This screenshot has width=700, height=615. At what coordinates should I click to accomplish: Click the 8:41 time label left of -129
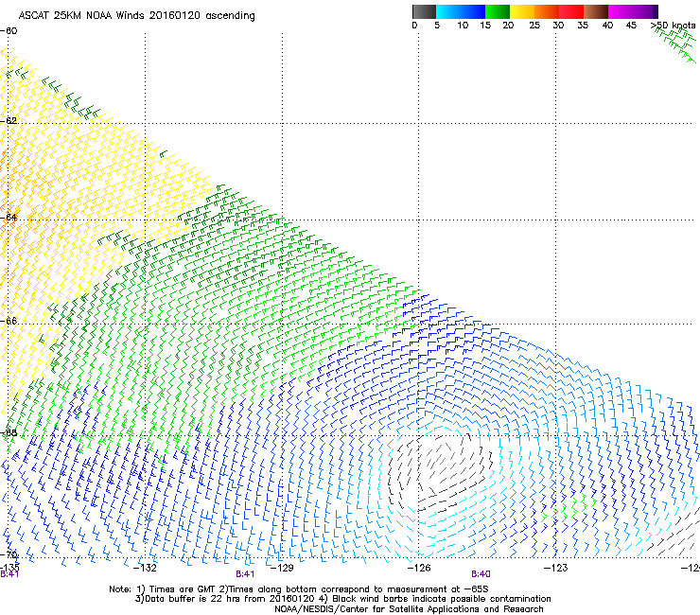[245, 574]
